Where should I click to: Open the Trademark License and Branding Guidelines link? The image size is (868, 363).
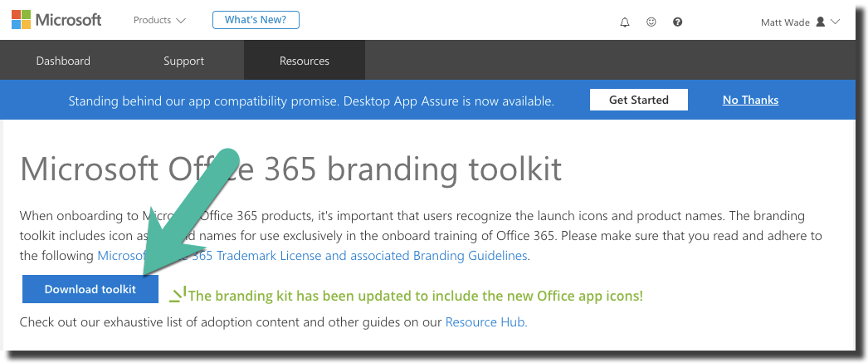(x=312, y=256)
